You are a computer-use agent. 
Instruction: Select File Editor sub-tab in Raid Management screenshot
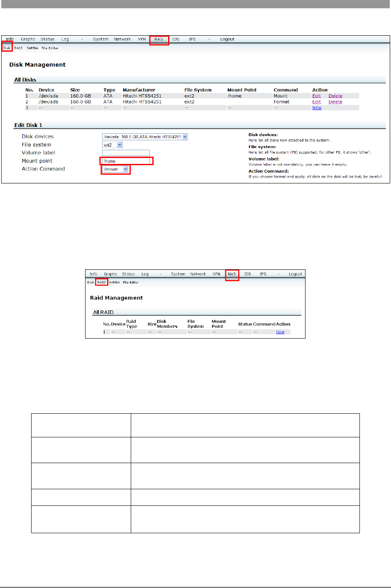(131, 282)
